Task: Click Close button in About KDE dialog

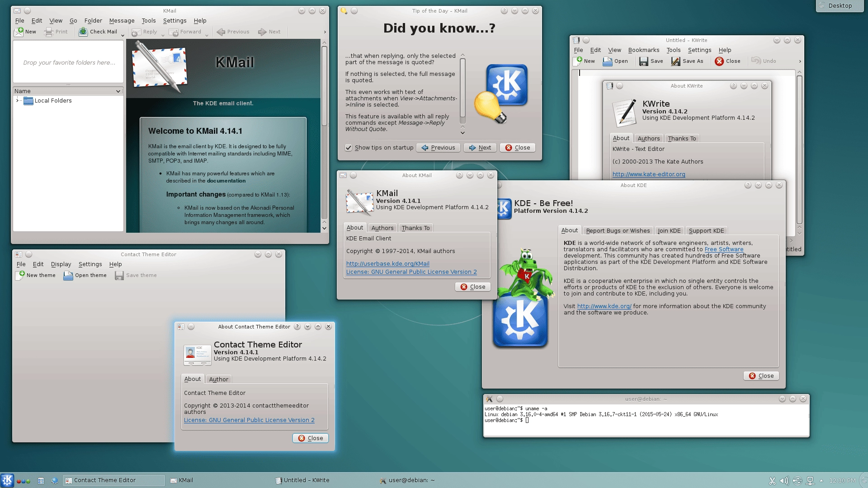Action: [761, 376]
